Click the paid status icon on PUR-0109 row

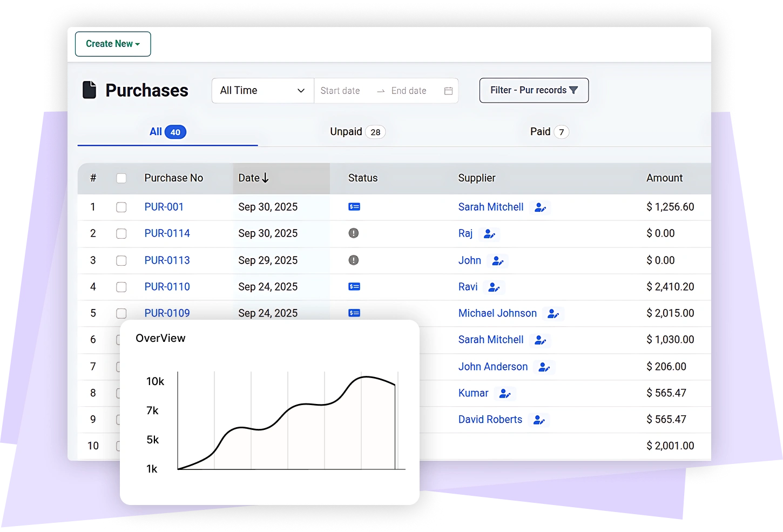pos(354,313)
